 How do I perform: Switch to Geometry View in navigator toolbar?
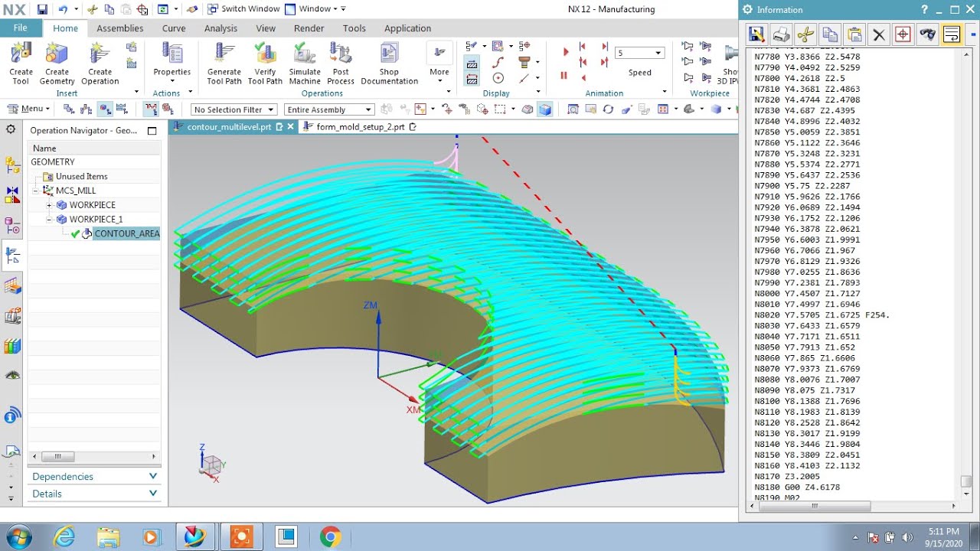(105, 109)
